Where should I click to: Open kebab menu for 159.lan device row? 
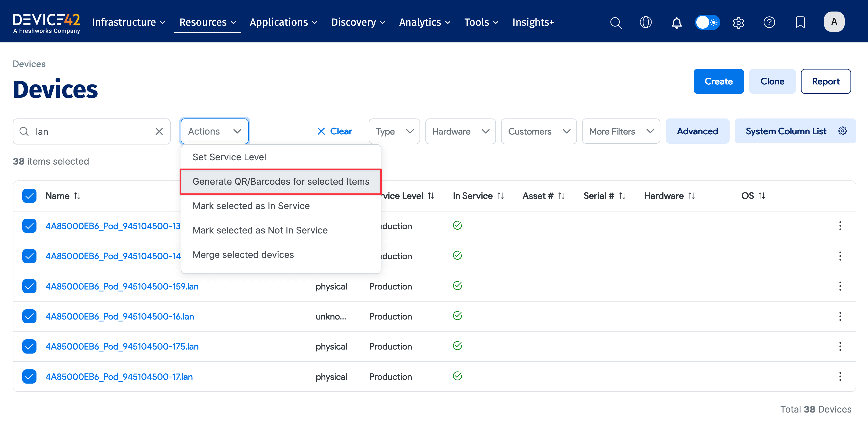[840, 286]
